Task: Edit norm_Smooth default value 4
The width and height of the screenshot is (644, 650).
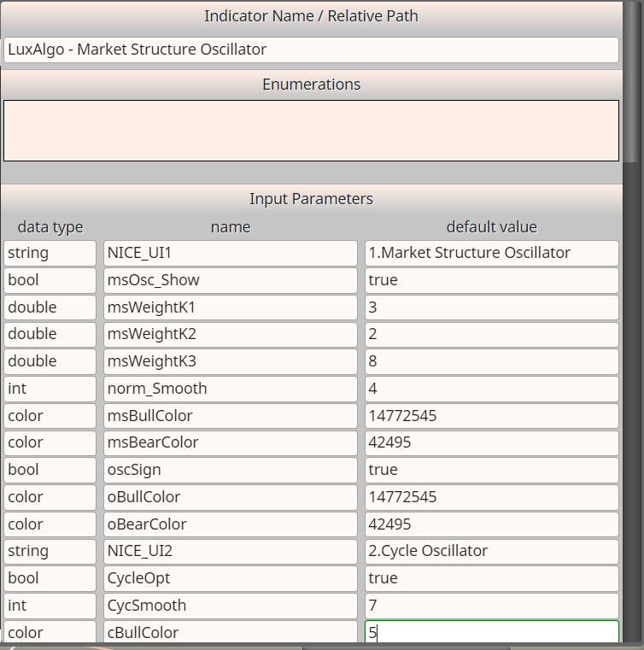Action: click(x=492, y=389)
